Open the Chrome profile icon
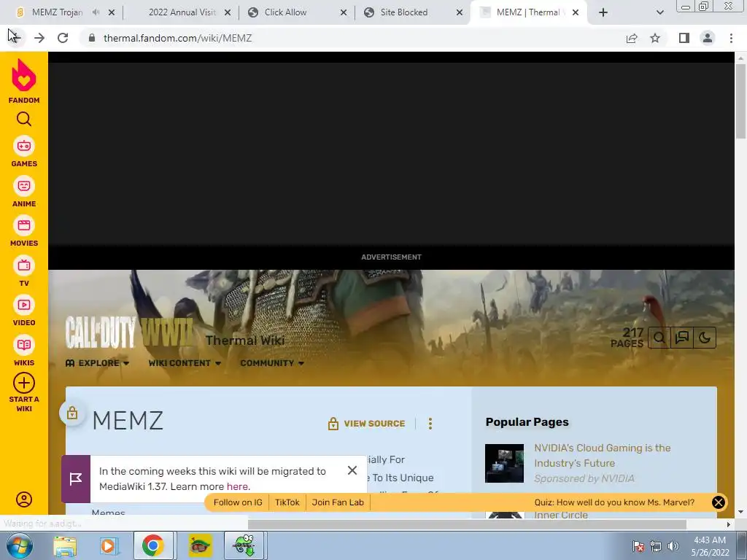Image resolution: width=747 pixels, height=560 pixels. click(708, 38)
